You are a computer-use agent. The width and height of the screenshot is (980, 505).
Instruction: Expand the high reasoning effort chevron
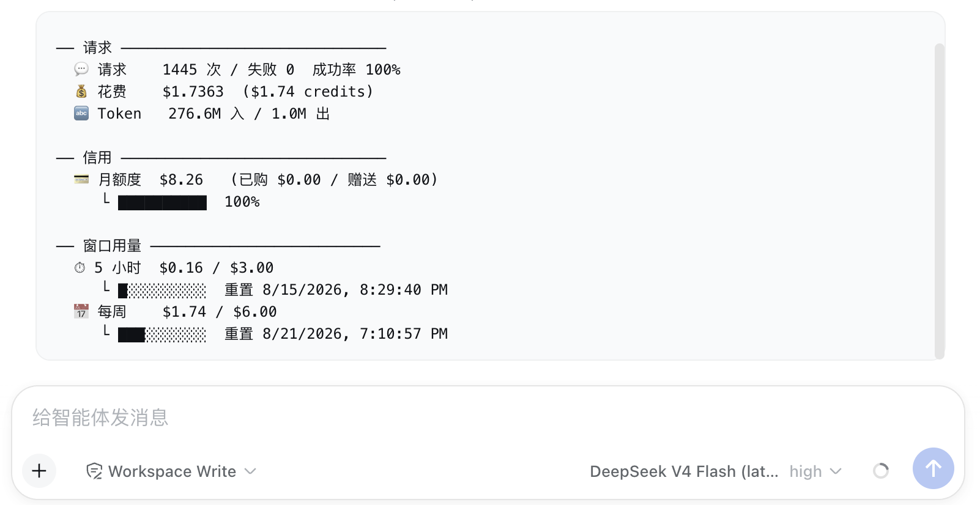[x=836, y=471]
